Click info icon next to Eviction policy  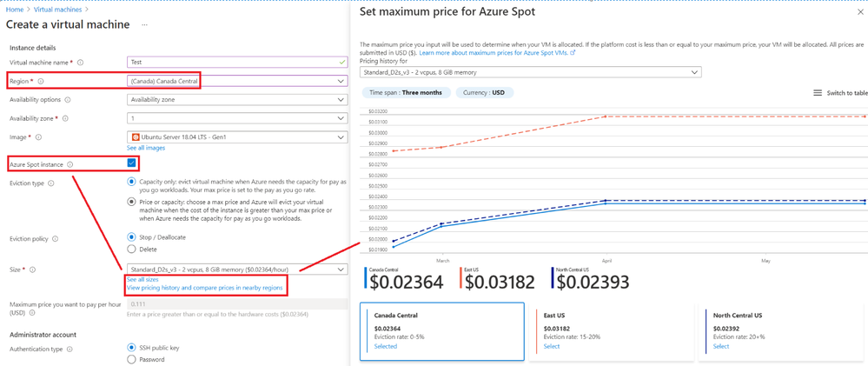click(x=55, y=239)
